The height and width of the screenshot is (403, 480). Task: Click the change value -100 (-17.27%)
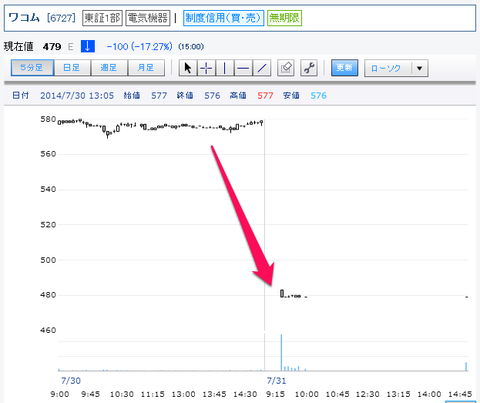point(139,47)
